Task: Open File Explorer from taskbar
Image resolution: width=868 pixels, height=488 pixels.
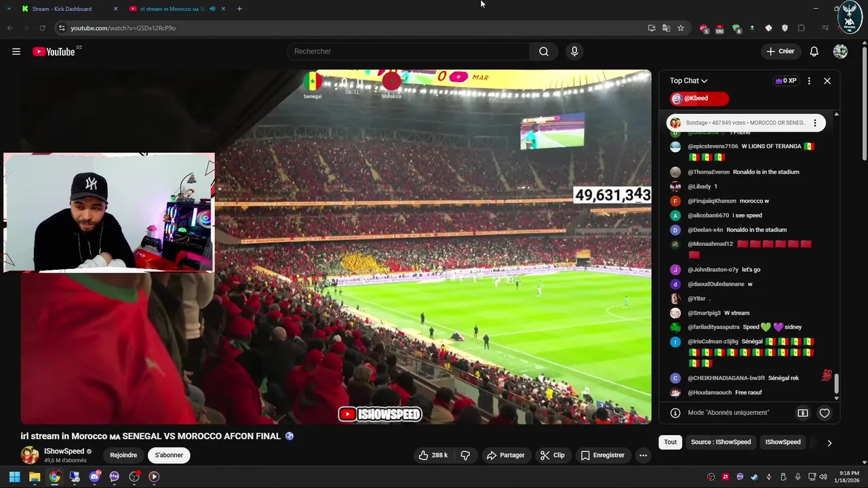Action: pyautogui.click(x=35, y=476)
